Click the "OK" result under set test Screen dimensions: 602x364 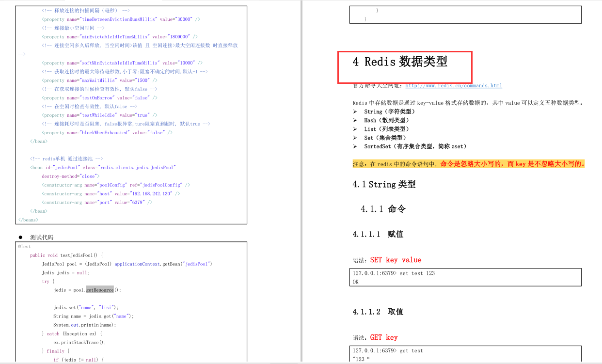click(356, 282)
